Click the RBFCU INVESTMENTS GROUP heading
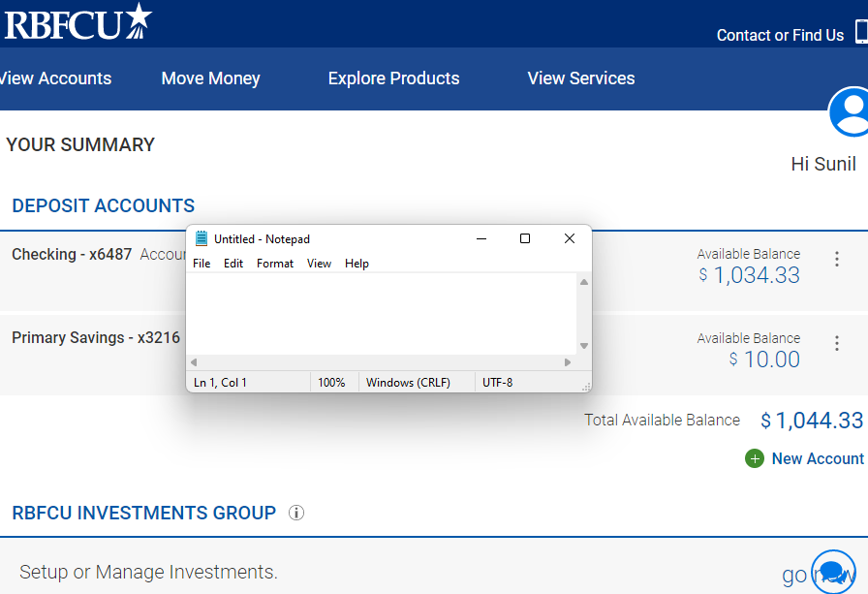Screen dimensions: 868x594 coord(144,513)
